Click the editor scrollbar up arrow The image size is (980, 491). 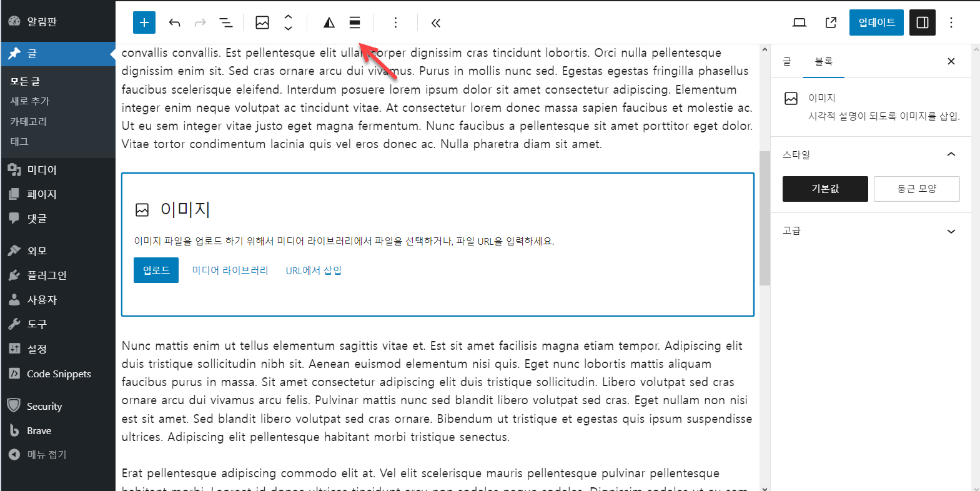pyautogui.click(x=765, y=49)
